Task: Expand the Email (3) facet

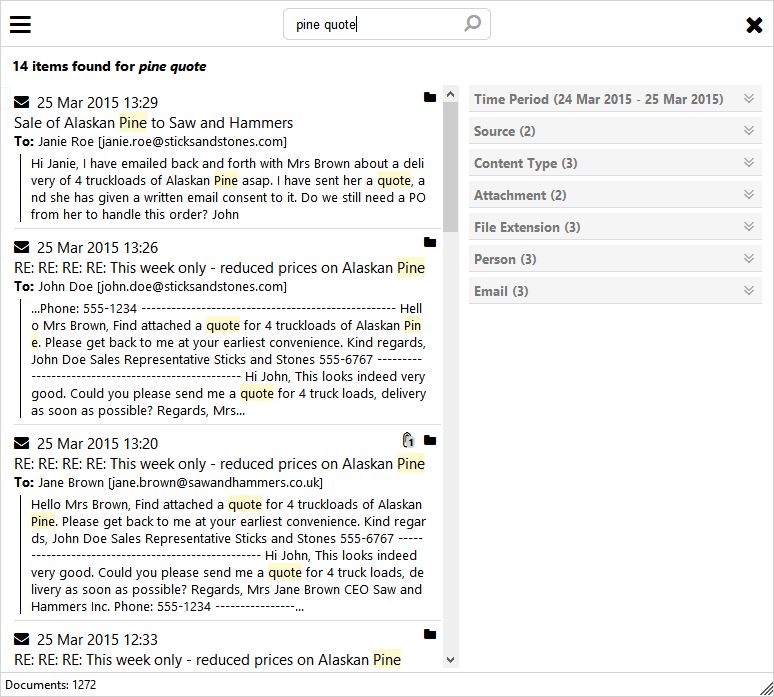Action: [615, 291]
